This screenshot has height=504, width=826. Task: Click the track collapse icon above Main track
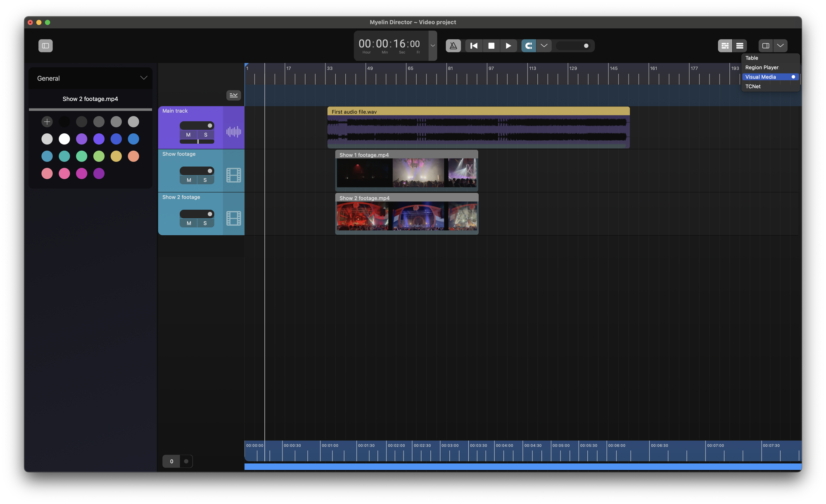tap(233, 95)
